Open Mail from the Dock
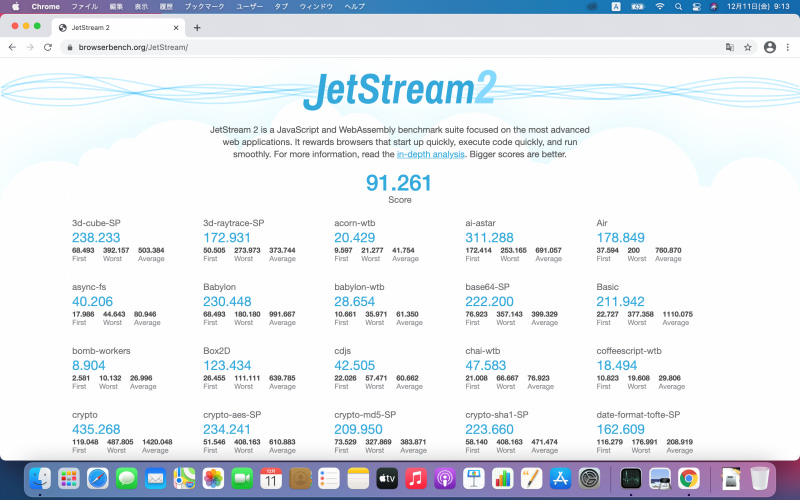The image size is (800, 500). tap(155, 479)
